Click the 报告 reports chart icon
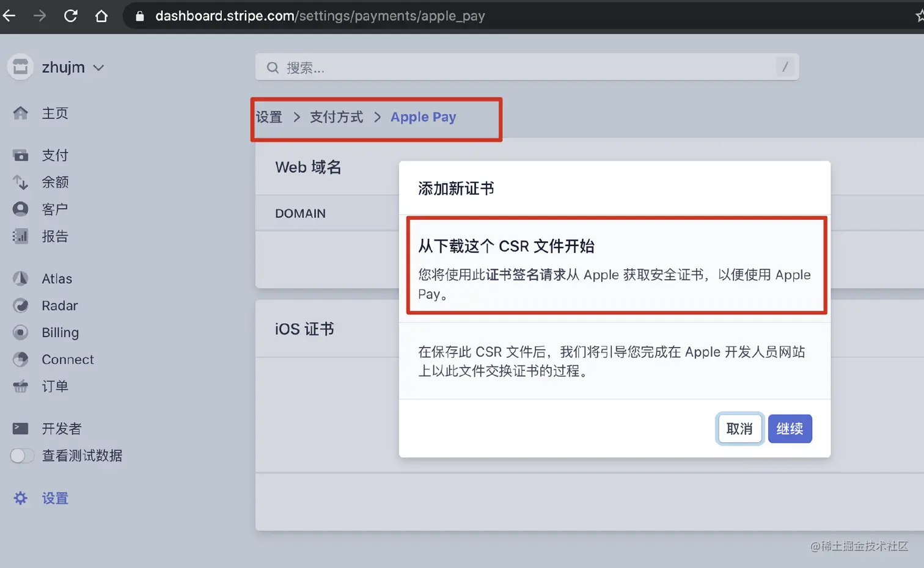Viewport: 924px width, 568px height. tap(21, 236)
